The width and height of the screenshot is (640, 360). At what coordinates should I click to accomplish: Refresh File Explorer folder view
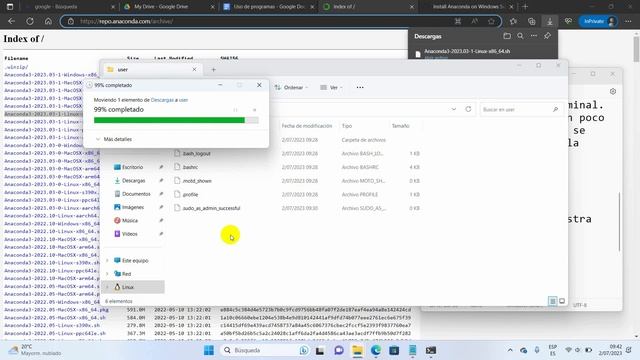point(468,109)
